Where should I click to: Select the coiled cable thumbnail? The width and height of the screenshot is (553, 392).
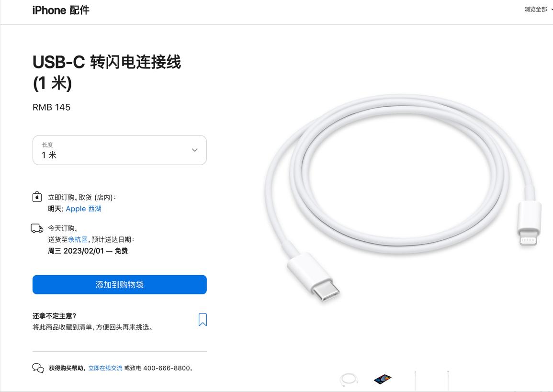[x=349, y=380]
